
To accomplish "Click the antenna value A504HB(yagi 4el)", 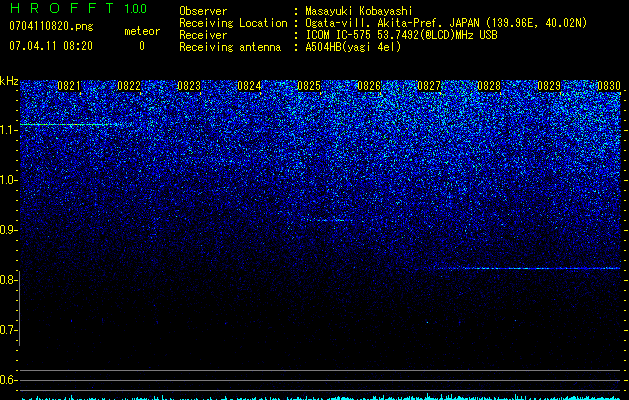I will (353, 47).
